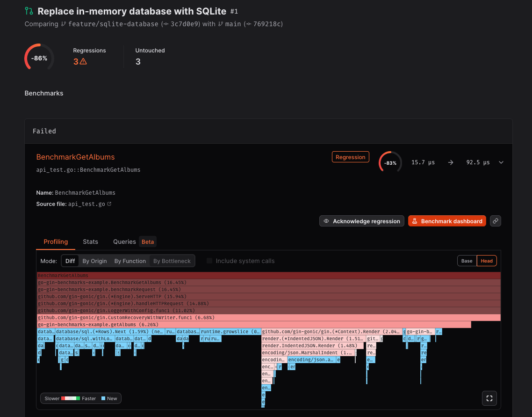This screenshot has width=532, height=417.
Task: Select (*Engine).ServeHTTP (15.94%) flame frame
Action: tap(269, 296)
